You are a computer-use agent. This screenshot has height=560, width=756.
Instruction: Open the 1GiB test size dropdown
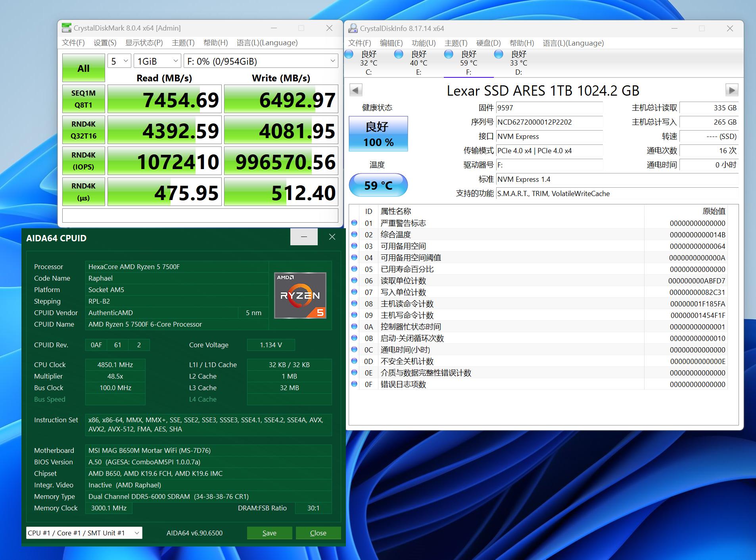click(x=157, y=61)
